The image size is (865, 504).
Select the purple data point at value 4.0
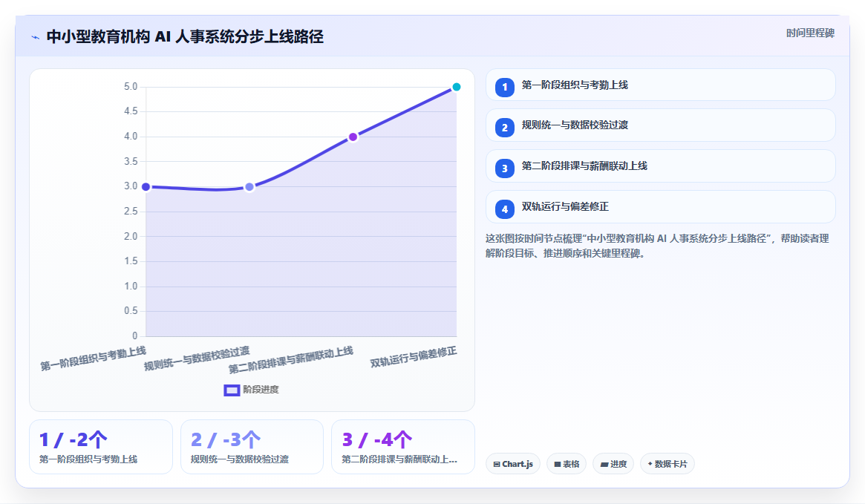(x=353, y=137)
